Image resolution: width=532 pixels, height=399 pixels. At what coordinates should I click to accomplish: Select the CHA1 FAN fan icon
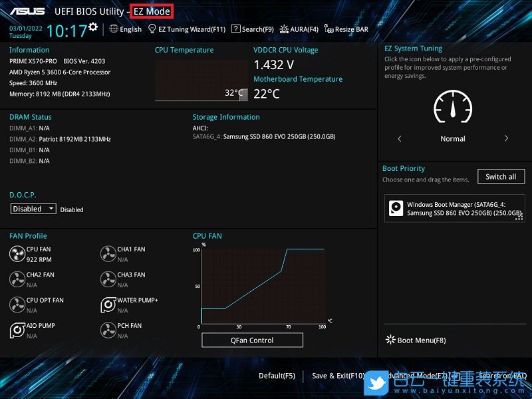click(109, 253)
